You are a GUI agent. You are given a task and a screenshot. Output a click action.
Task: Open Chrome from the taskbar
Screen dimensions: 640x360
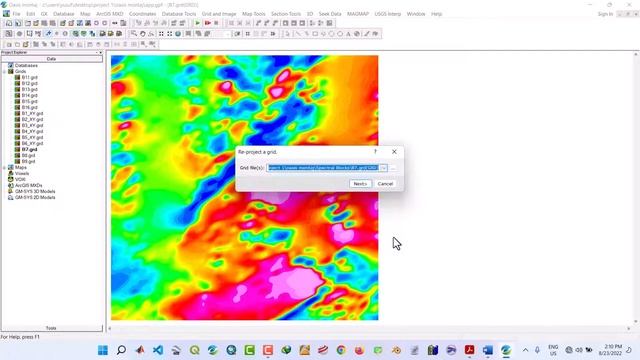click(x=341, y=350)
